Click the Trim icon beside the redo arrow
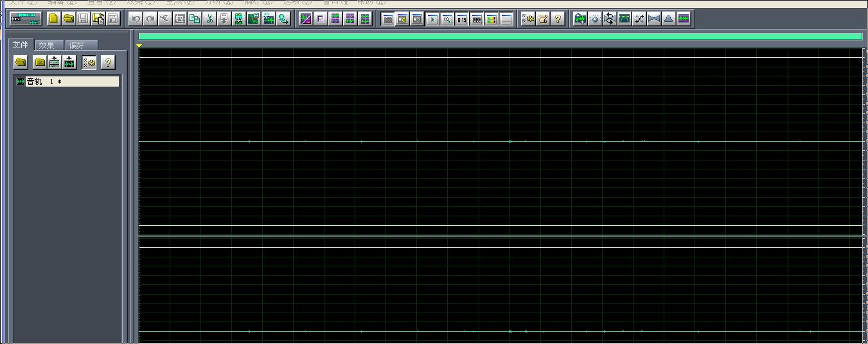The width and height of the screenshot is (868, 344). point(164,19)
